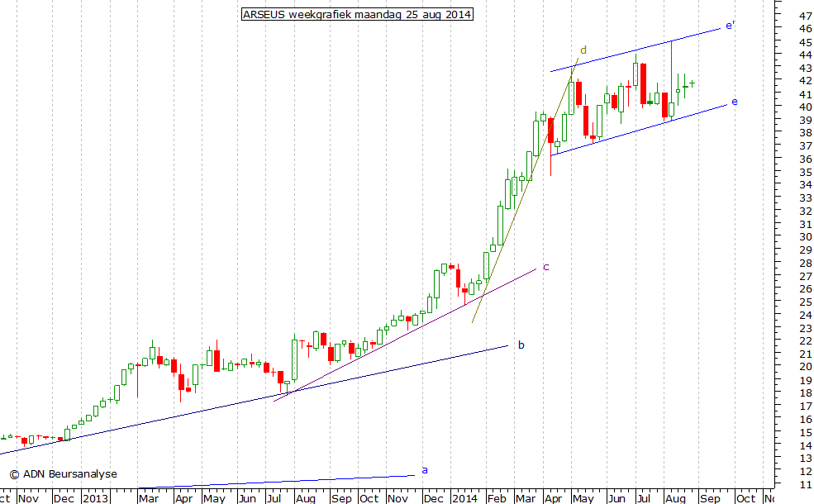The image size is (814, 504).
Task: Select lower channel line label e
Action: (734, 102)
